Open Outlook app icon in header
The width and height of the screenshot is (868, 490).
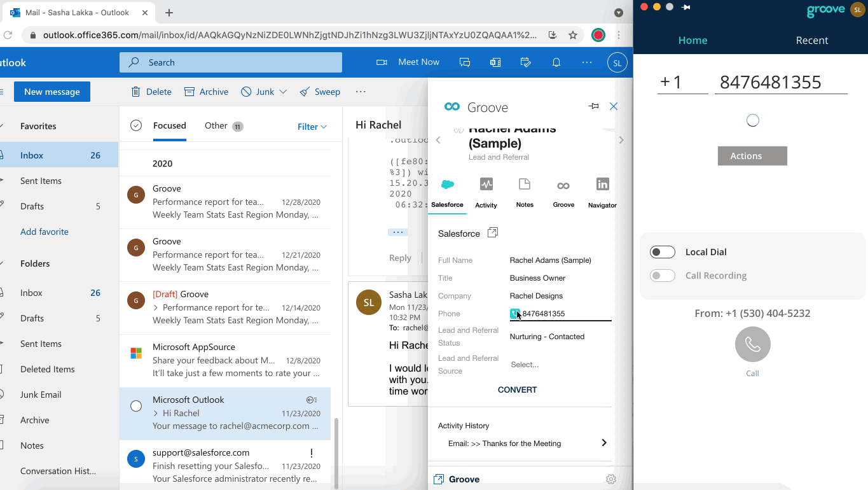click(495, 62)
